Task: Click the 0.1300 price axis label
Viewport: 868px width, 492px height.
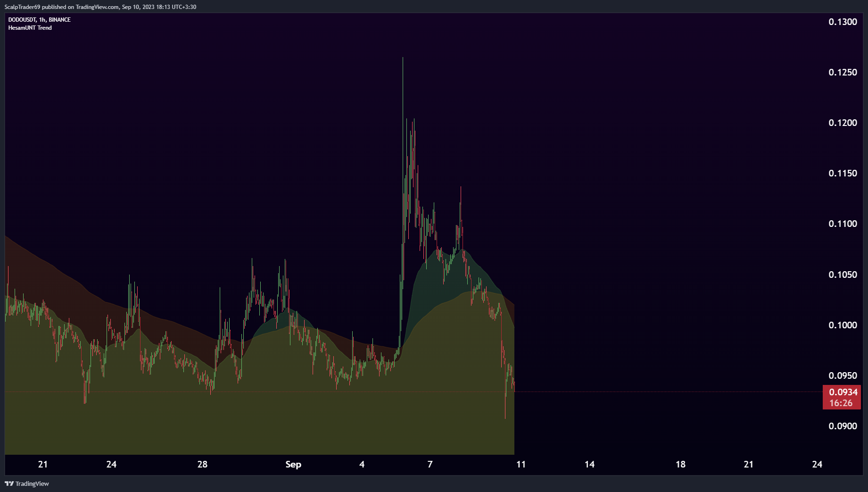Action: (843, 22)
